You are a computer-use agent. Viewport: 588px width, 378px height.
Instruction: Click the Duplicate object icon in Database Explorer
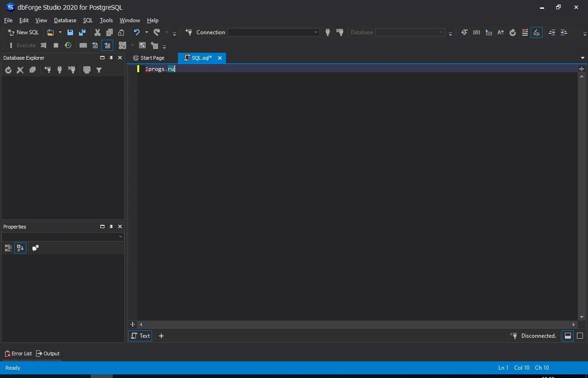[87, 70]
